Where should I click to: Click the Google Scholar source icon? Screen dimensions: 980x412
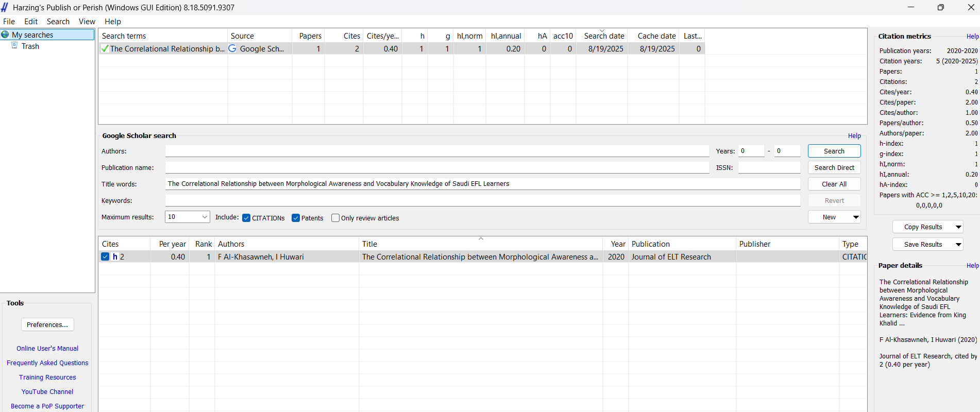click(232, 48)
